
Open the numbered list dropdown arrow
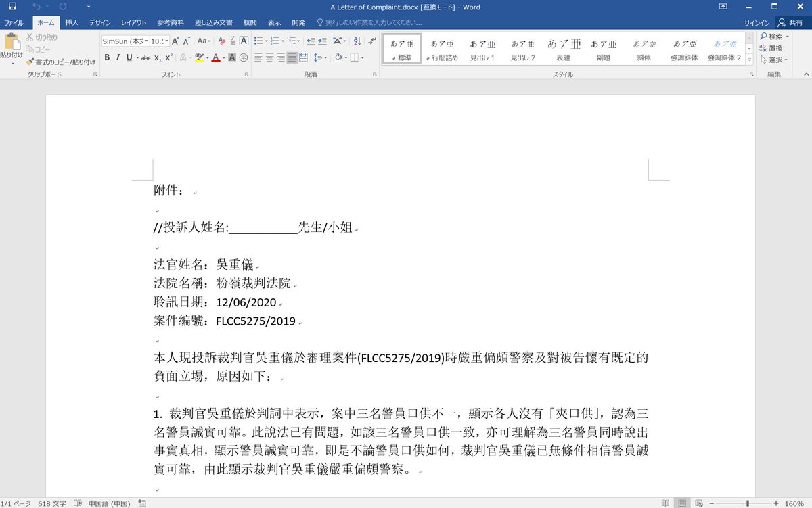284,41
